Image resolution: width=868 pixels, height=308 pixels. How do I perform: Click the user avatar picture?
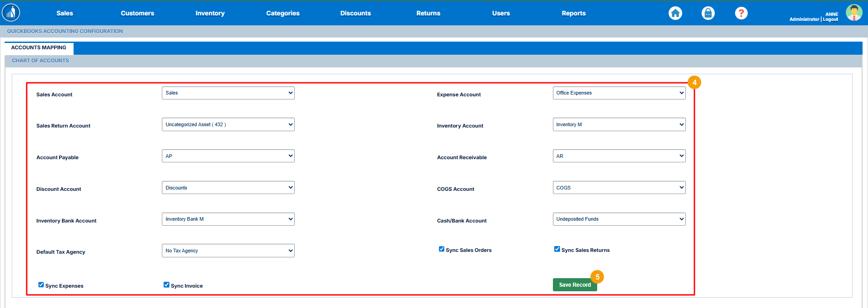[x=854, y=13]
